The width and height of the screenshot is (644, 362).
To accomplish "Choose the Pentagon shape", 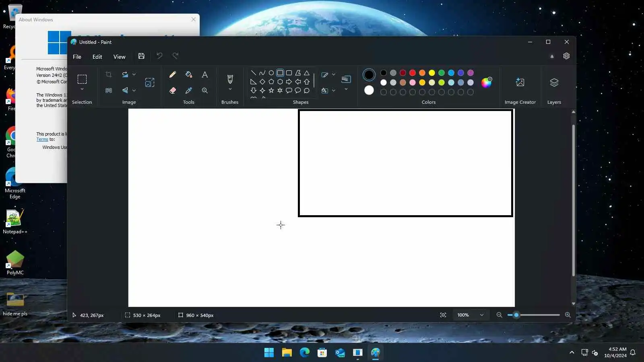I will 271,82.
